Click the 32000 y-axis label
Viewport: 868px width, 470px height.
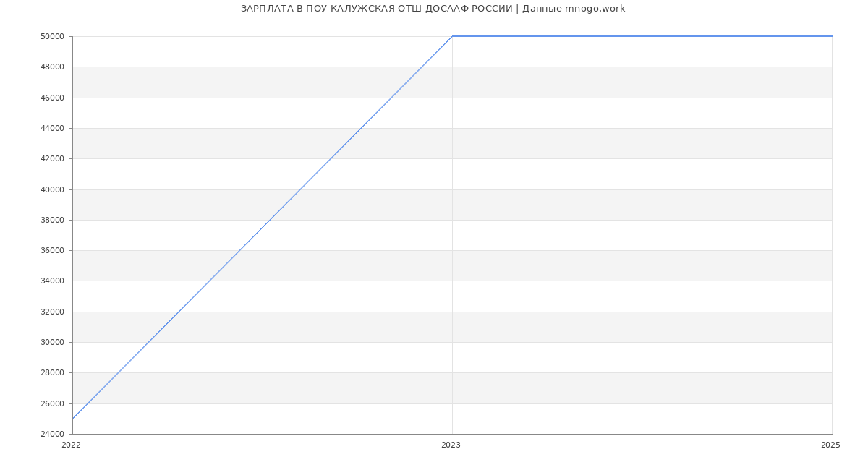pyautogui.click(x=52, y=312)
